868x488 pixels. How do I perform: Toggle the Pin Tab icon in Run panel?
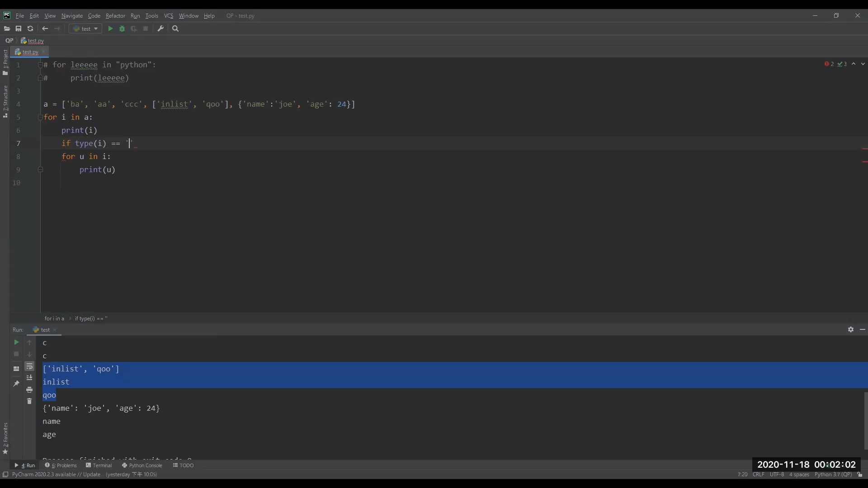[x=16, y=383]
